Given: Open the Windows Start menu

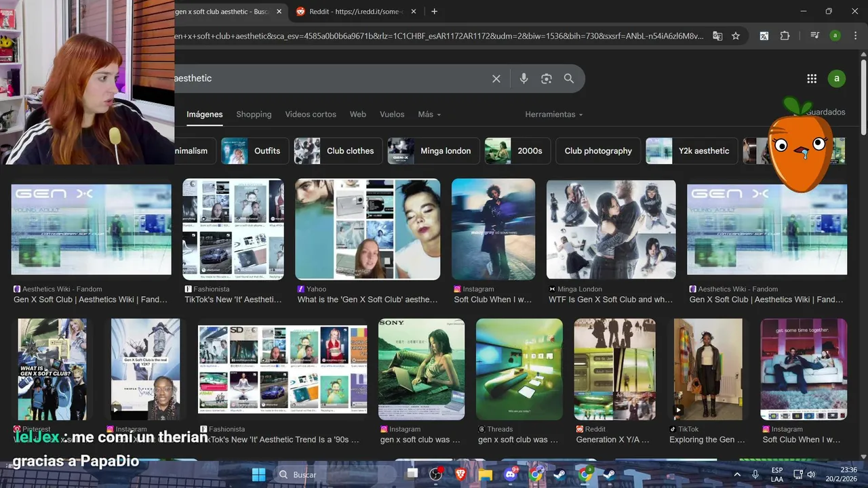Looking at the screenshot, I should (259, 474).
